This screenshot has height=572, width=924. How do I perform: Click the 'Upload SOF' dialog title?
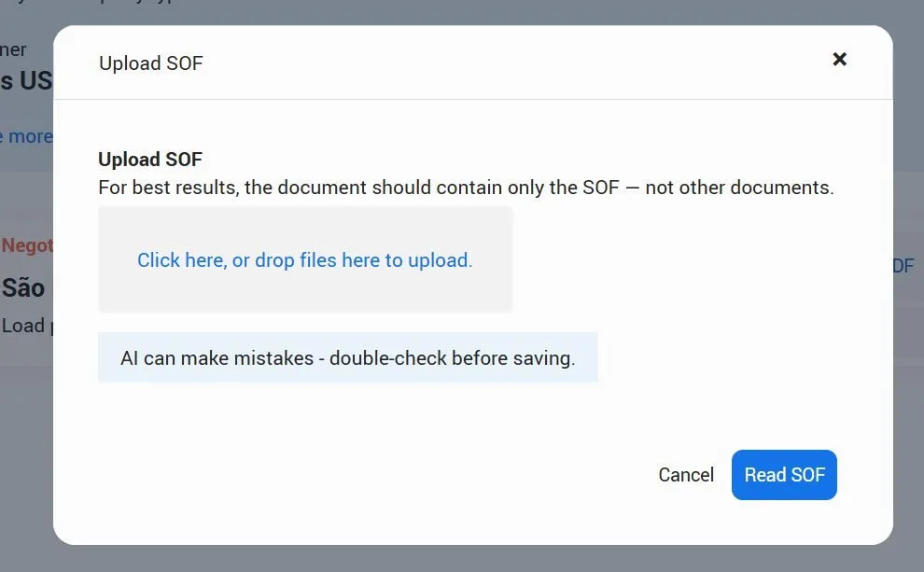pos(151,63)
